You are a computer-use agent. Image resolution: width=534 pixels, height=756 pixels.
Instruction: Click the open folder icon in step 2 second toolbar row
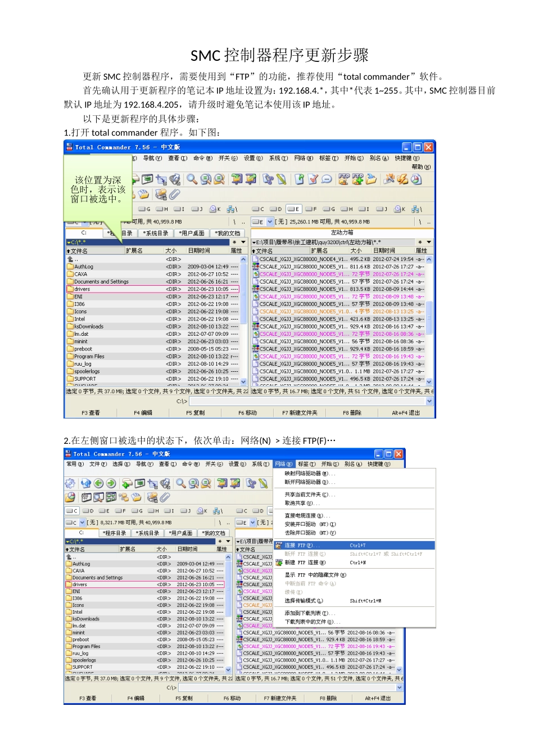tap(136, 497)
